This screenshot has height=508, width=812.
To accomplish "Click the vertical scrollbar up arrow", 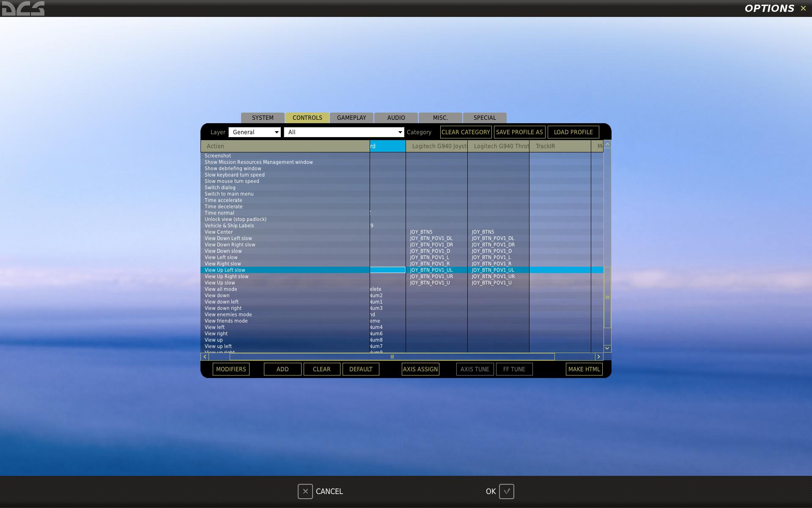I will [607, 144].
